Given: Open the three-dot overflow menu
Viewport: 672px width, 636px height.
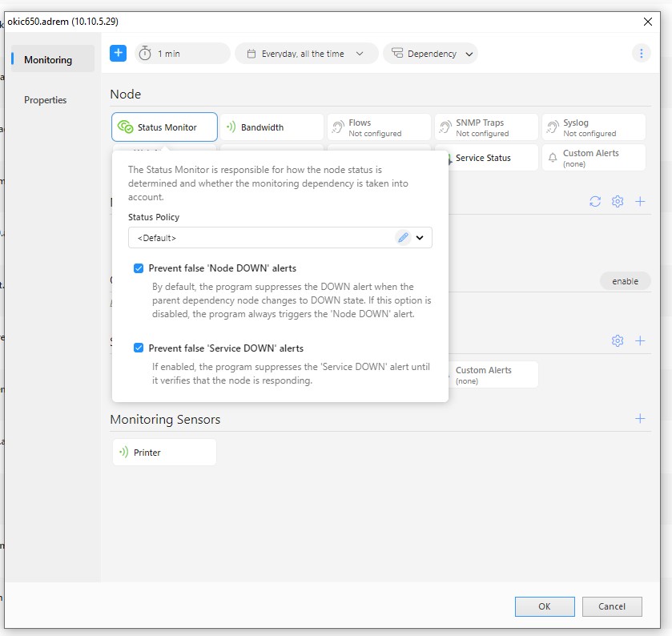Looking at the screenshot, I should [640, 53].
